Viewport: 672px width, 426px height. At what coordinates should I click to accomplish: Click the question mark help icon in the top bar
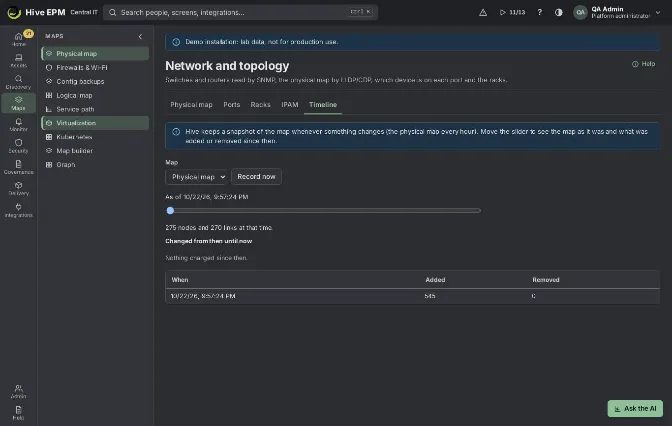[x=540, y=12]
